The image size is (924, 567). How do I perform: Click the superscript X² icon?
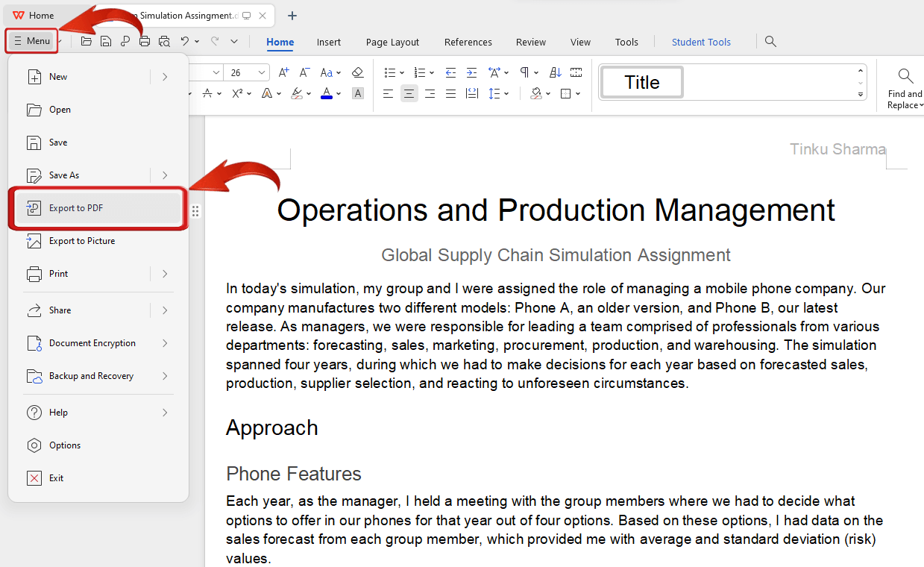tap(237, 93)
